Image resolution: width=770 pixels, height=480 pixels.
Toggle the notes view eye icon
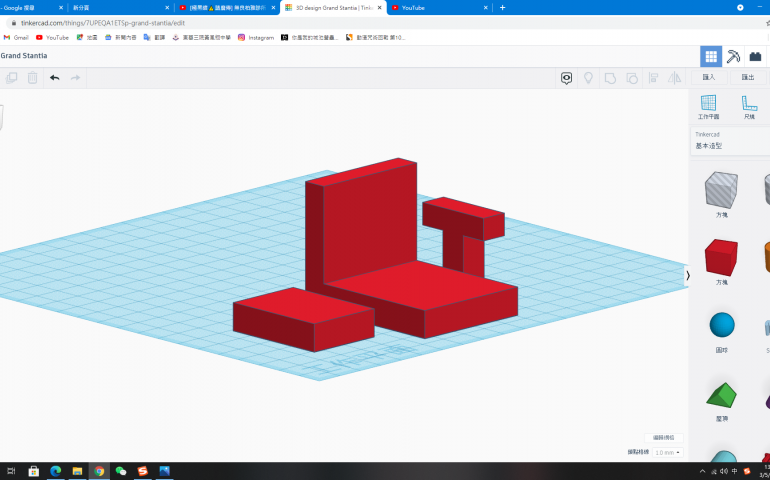pos(566,78)
